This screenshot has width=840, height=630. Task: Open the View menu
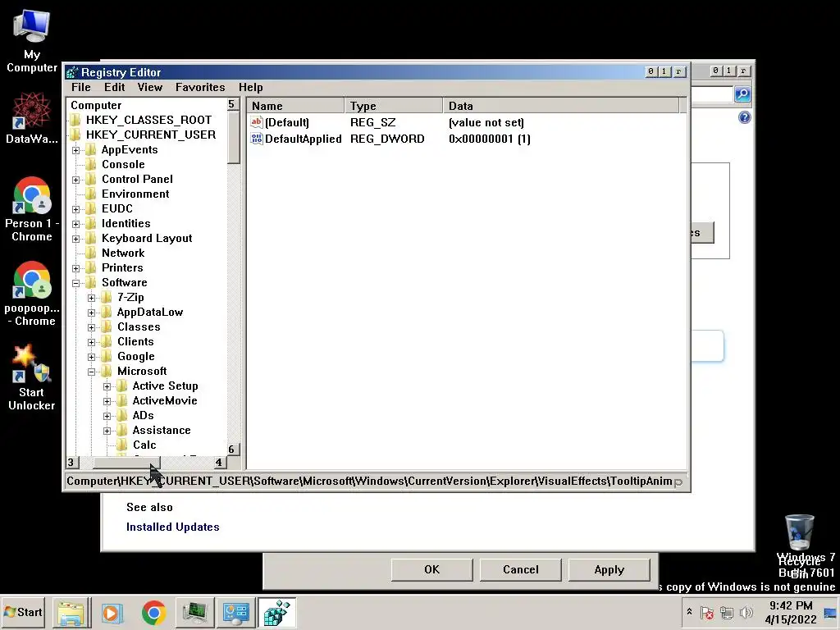(x=149, y=87)
